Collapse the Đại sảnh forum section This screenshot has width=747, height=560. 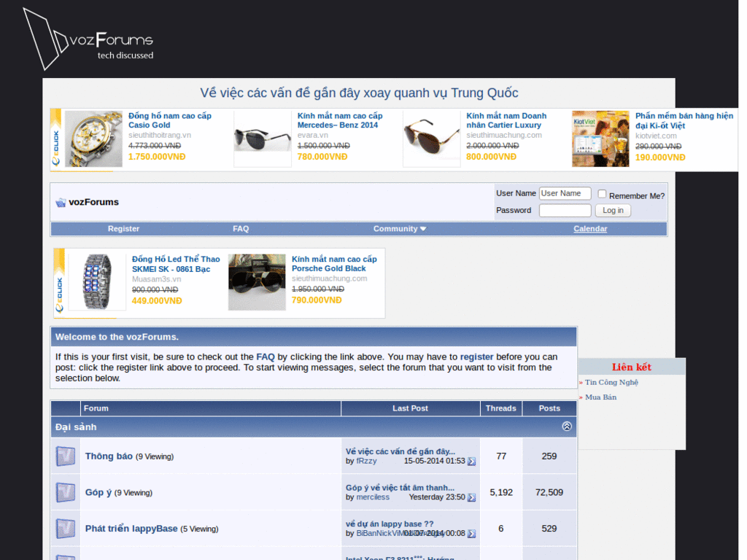[567, 427]
